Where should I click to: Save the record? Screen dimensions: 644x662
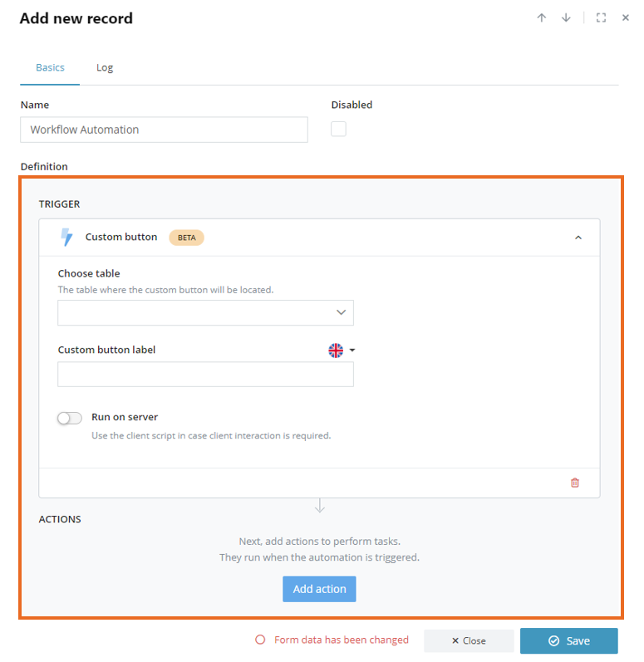(569, 640)
